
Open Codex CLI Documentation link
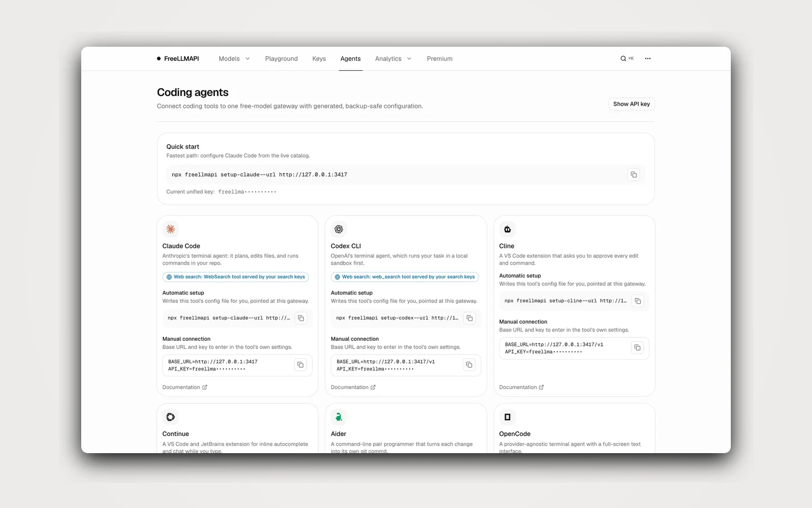[x=353, y=387]
